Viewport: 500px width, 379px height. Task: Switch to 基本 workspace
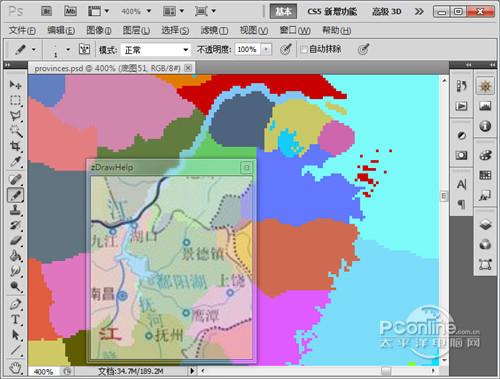(283, 12)
